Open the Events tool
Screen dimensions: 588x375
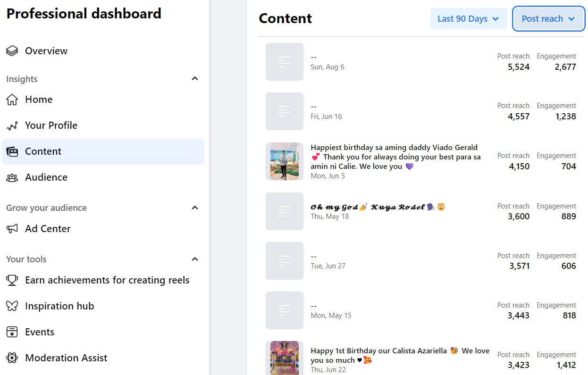pos(103,332)
